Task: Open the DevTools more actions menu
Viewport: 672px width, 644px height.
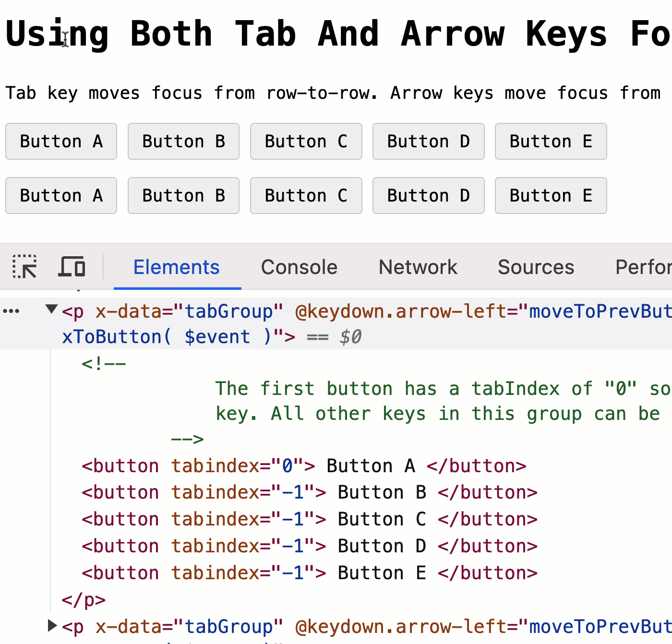Action: tap(12, 311)
